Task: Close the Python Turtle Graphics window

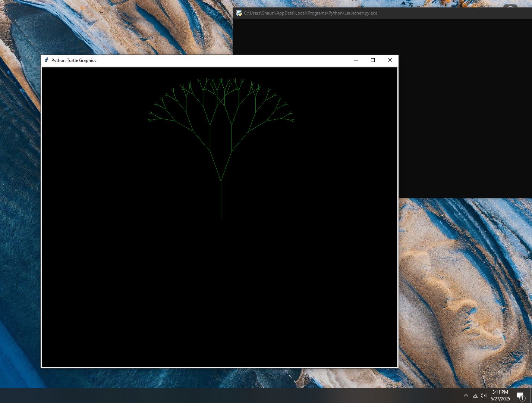Action: point(390,60)
